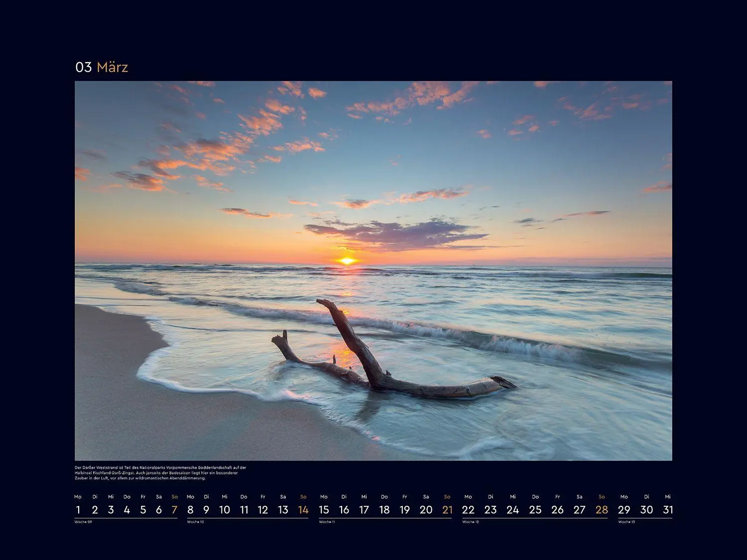Click the "Woche 10" week label
Viewport: 747px width, 560px height.
195,522
